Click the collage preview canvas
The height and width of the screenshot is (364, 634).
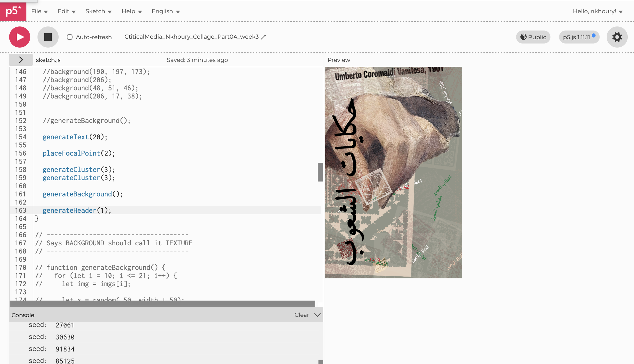pos(393,172)
